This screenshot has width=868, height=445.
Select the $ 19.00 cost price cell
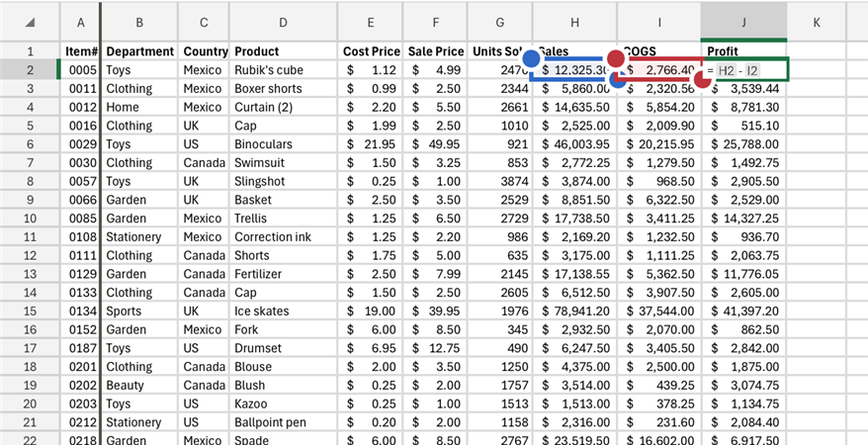pyautogui.click(x=371, y=311)
